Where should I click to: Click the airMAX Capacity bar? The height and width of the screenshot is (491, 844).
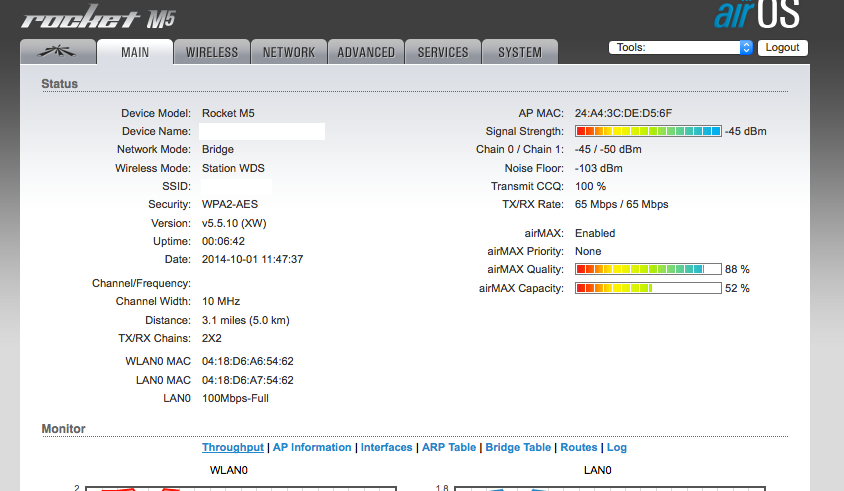[648, 288]
